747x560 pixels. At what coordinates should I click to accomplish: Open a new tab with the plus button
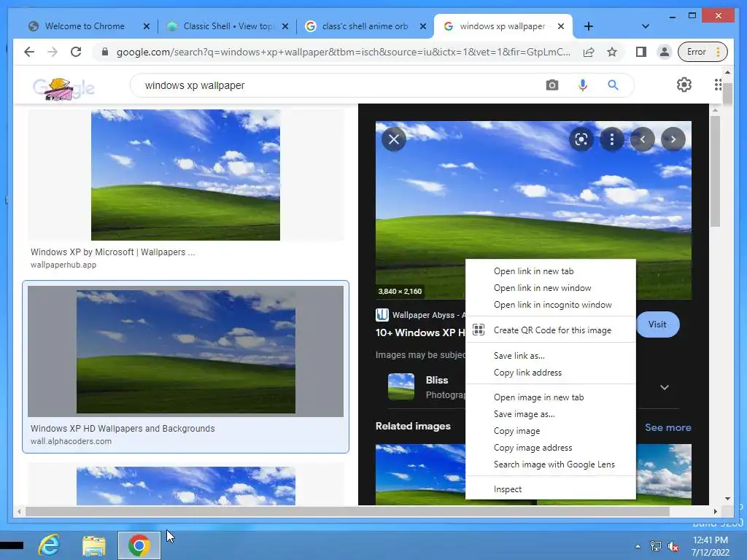(589, 26)
